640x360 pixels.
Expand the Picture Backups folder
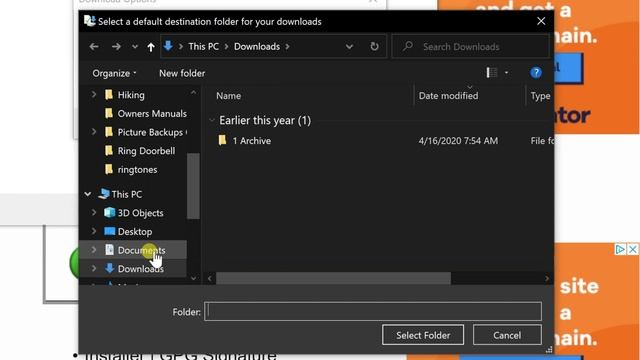pyautogui.click(x=94, y=132)
